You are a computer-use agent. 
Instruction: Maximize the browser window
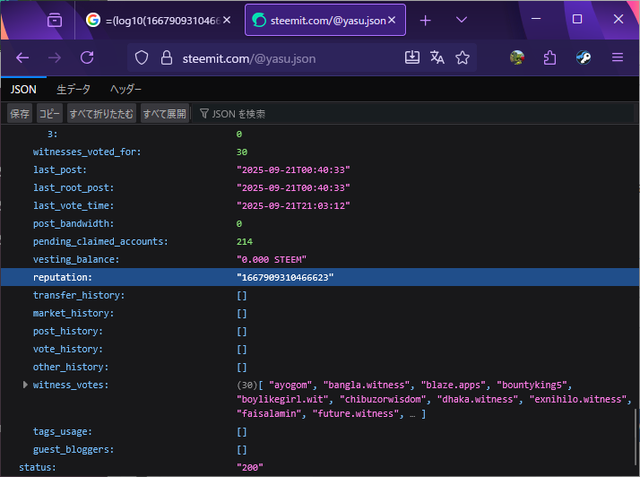tap(577, 19)
